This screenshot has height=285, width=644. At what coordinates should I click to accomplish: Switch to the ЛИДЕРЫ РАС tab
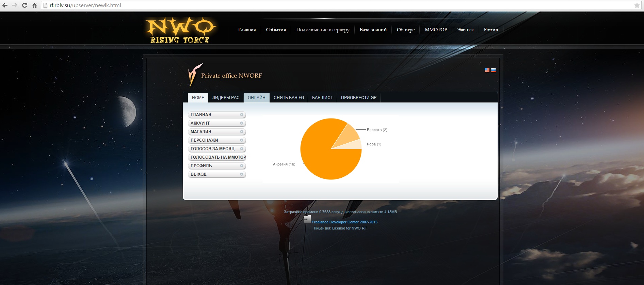pyautogui.click(x=226, y=98)
